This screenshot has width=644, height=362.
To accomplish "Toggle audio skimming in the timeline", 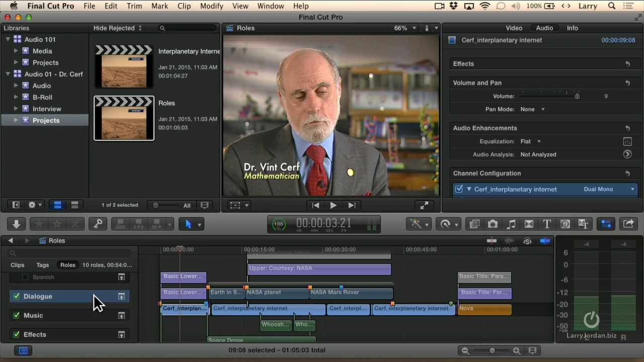I will click(x=510, y=241).
